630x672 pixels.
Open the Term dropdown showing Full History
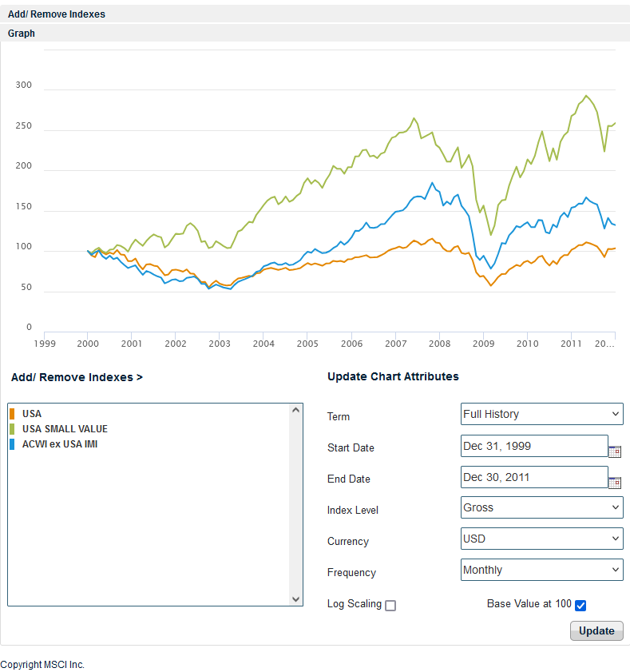[541, 414]
